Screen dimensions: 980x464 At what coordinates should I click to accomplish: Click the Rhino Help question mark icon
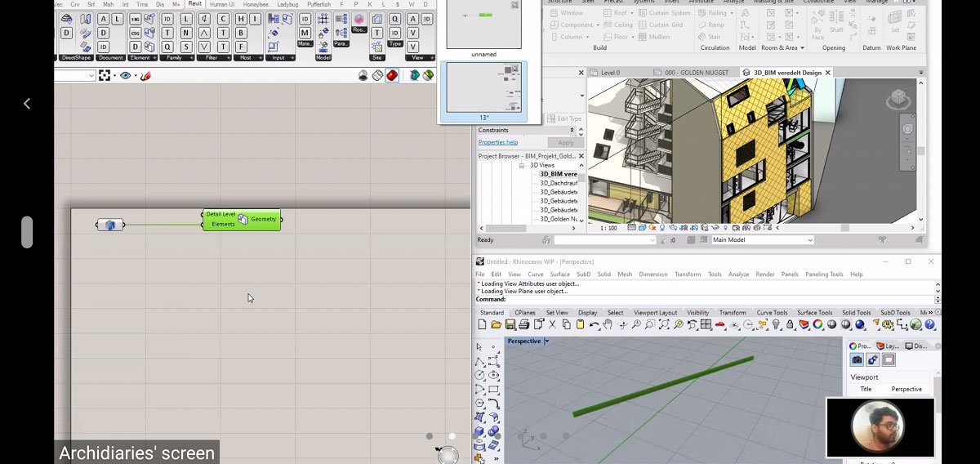point(929,325)
